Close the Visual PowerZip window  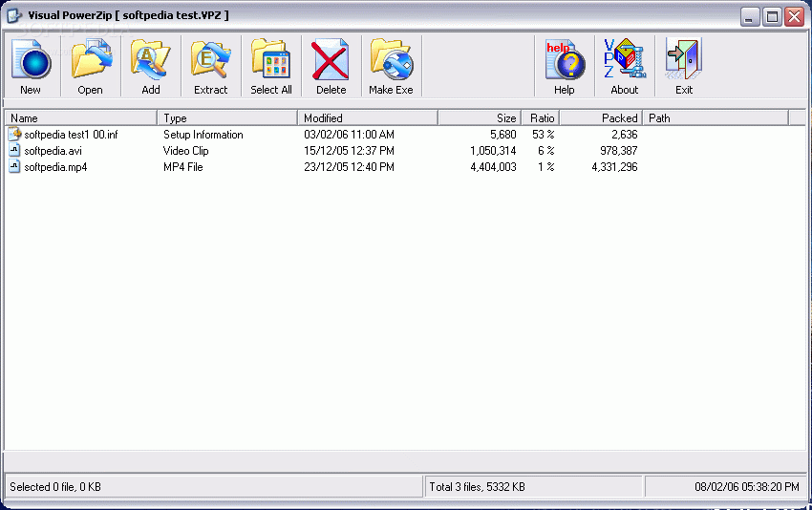pos(795,16)
